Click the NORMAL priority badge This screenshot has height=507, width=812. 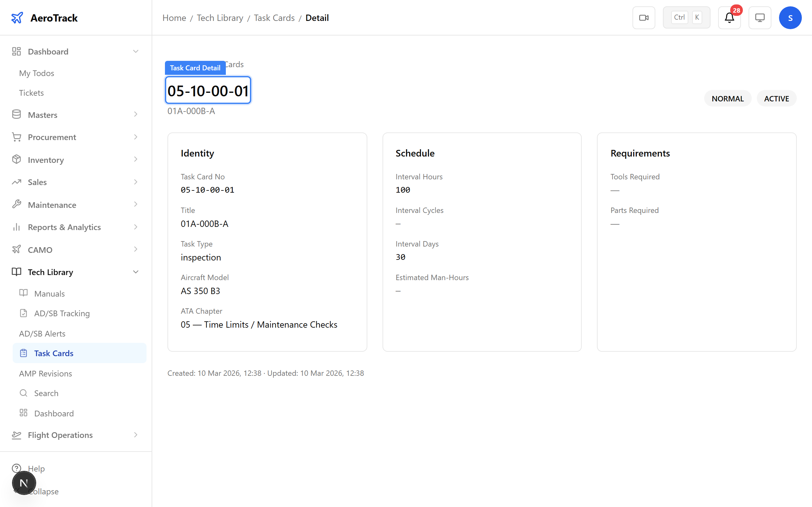click(727, 99)
